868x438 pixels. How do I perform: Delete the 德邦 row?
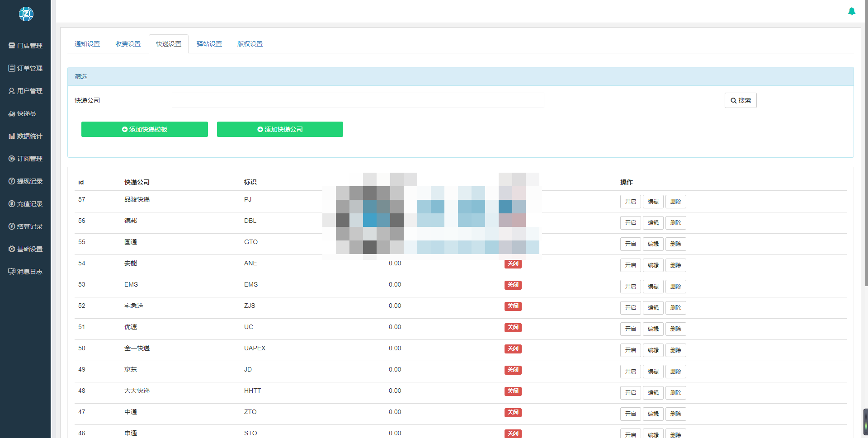675,223
